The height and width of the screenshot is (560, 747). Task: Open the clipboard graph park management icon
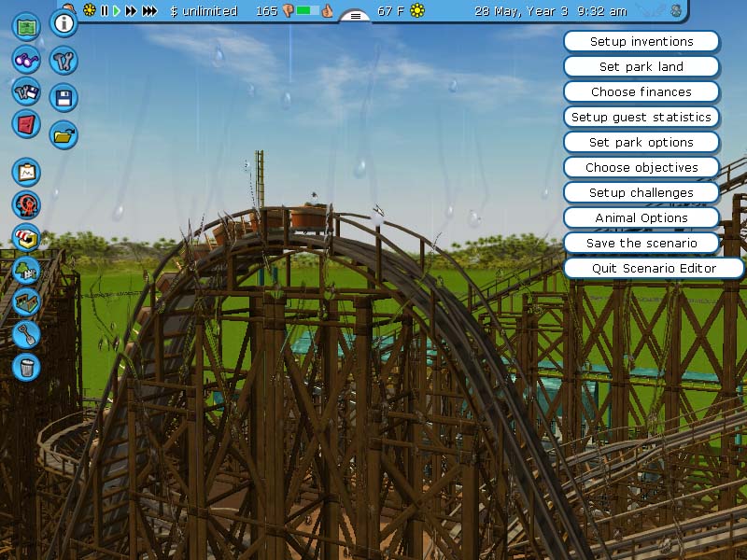26,172
